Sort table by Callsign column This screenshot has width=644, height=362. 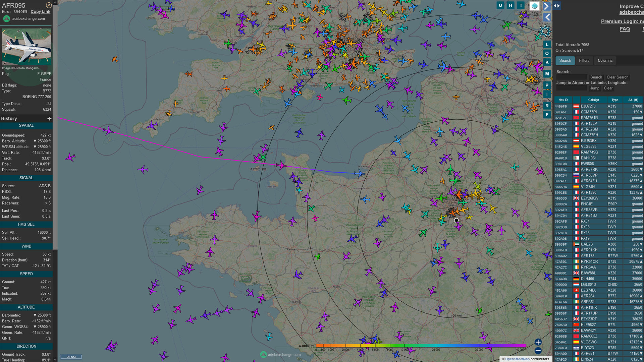point(593,100)
